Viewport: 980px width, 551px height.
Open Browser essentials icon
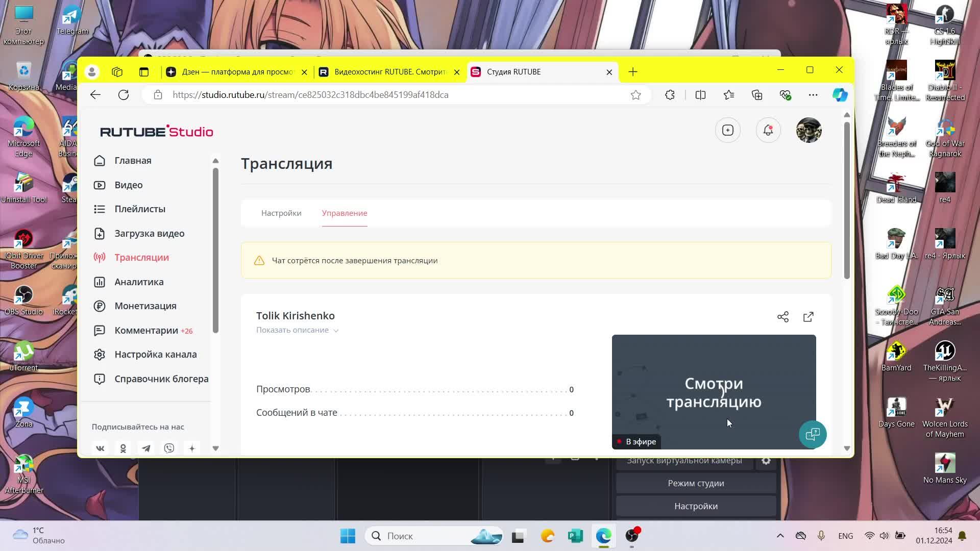(x=785, y=95)
